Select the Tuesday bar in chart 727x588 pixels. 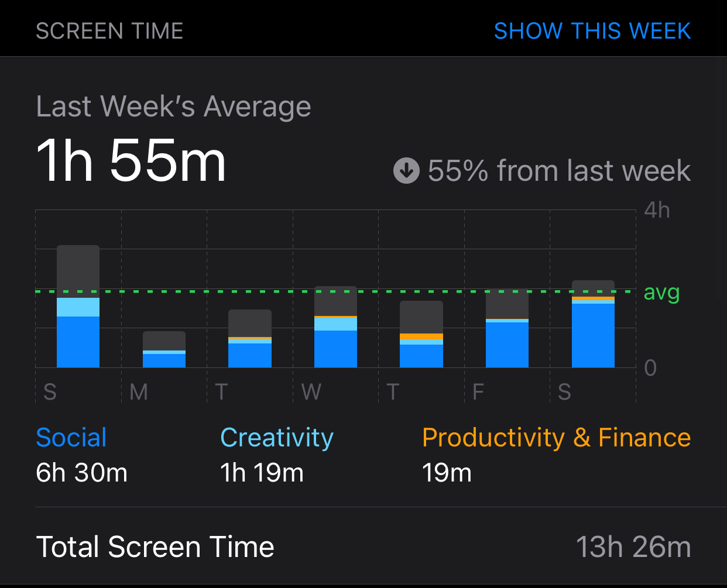[x=250, y=338]
